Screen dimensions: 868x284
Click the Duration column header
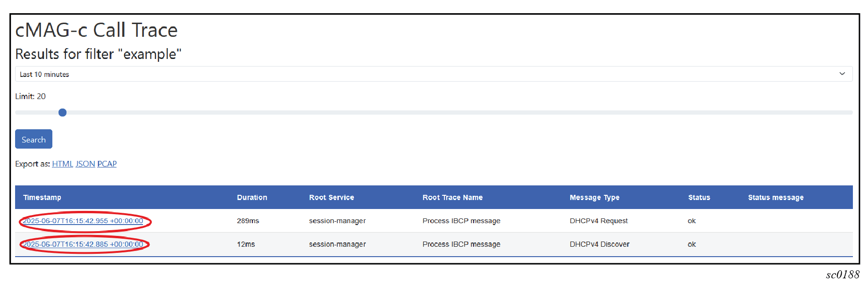coord(252,198)
